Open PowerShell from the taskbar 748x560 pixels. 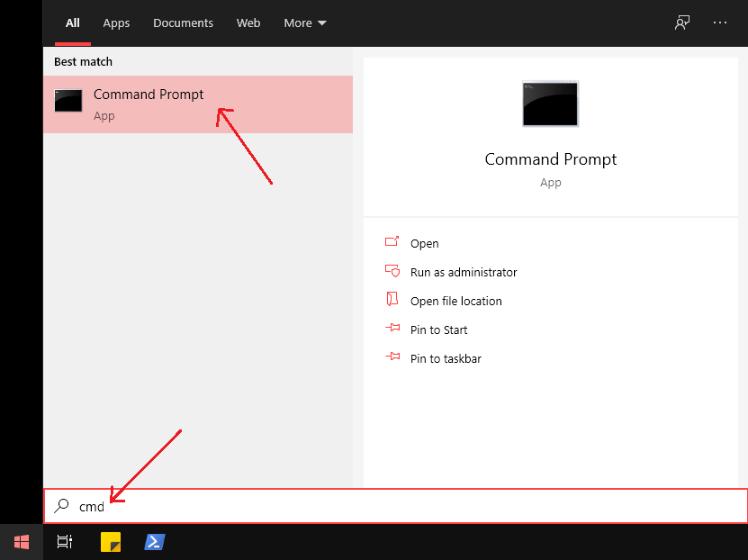point(155,542)
